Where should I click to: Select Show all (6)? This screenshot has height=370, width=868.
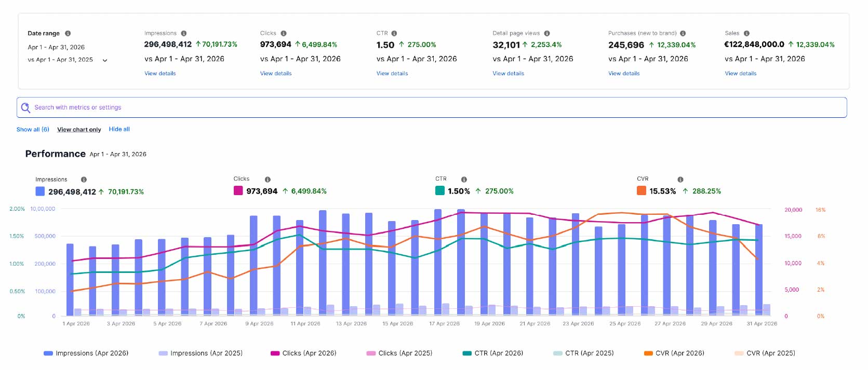(33, 129)
